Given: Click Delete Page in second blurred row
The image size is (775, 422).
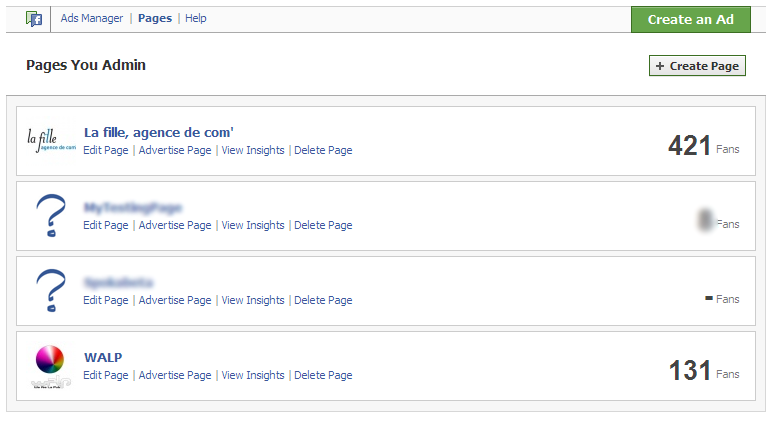Looking at the screenshot, I should [323, 225].
